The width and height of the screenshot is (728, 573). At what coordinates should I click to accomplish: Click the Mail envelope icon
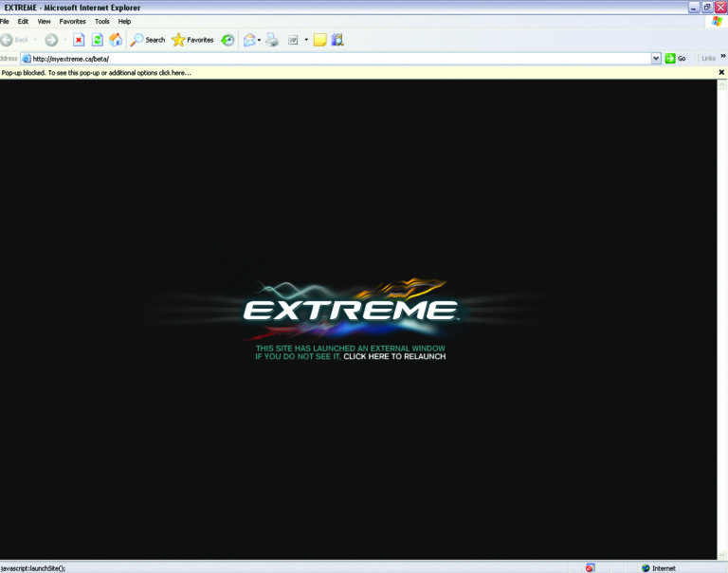click(x=250, y=40)
